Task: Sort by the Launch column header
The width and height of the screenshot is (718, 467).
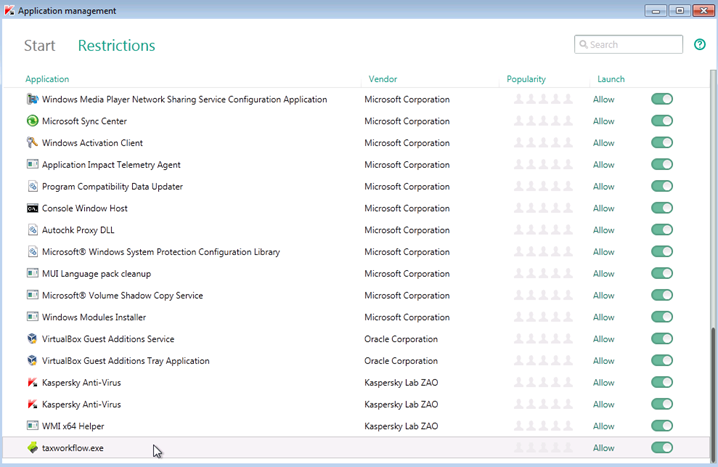Action: pyautogui.click(x=611, y=79)
